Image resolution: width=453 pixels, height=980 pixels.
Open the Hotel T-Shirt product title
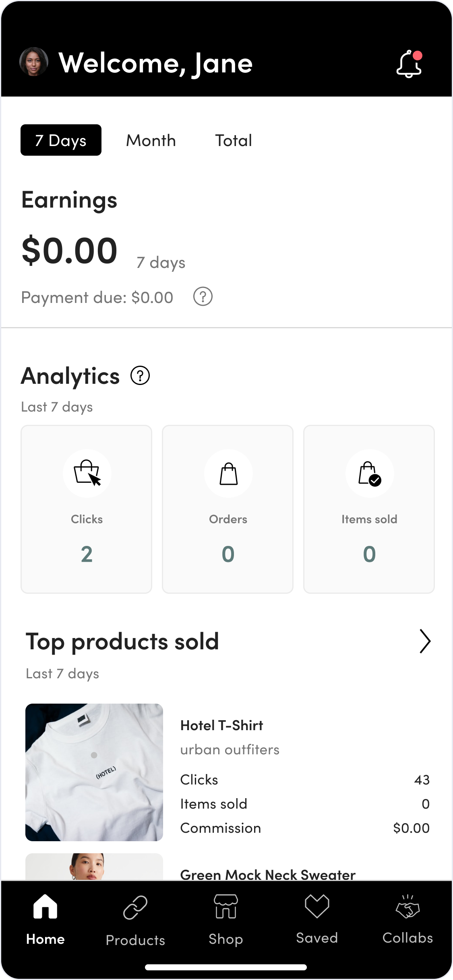pyautogui.click(x=222, y=725)
